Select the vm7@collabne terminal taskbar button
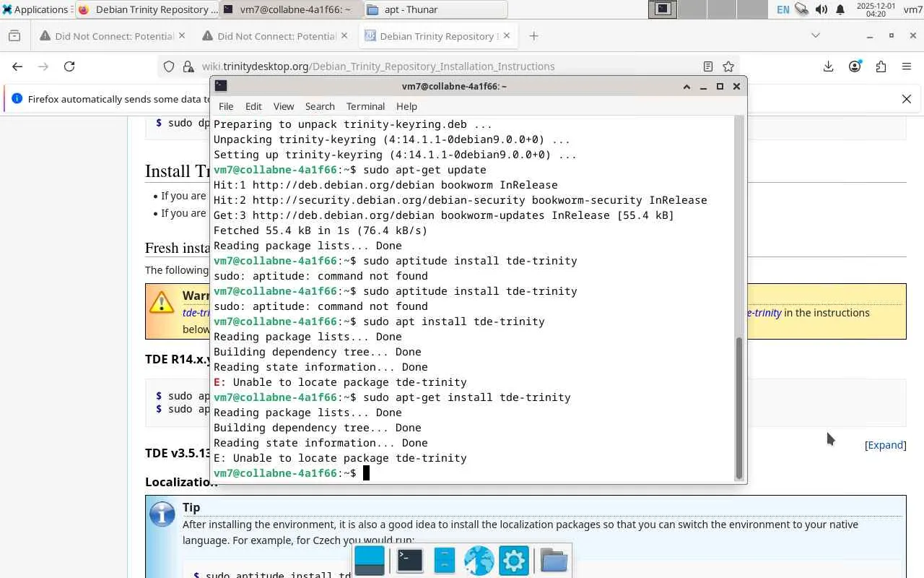Image resolution: width=924 pixels, height=578 pixels. pyautogui.click(x=291, y=9)
